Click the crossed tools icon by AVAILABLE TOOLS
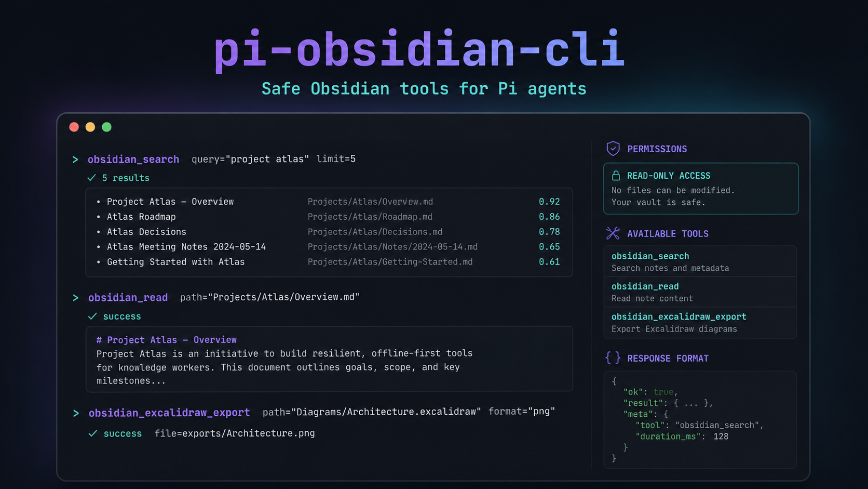The height and width of the screenshot is (489, 868). [x=613, y=233]
